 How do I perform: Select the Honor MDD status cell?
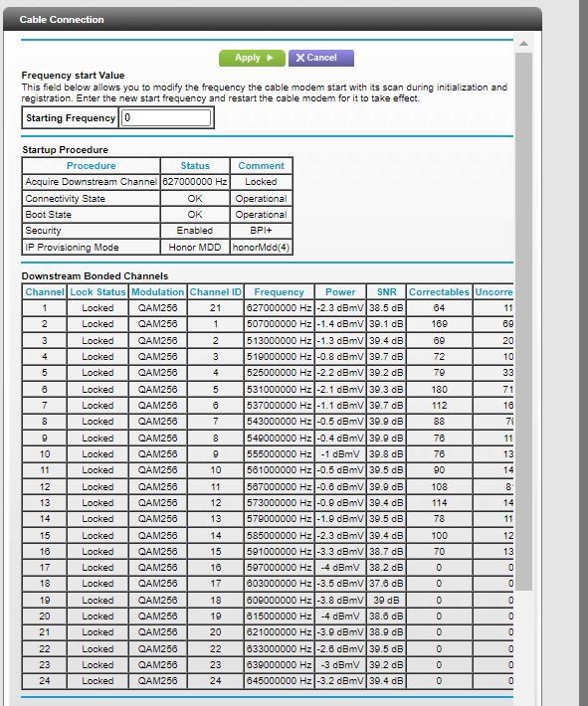pos(195,248)
